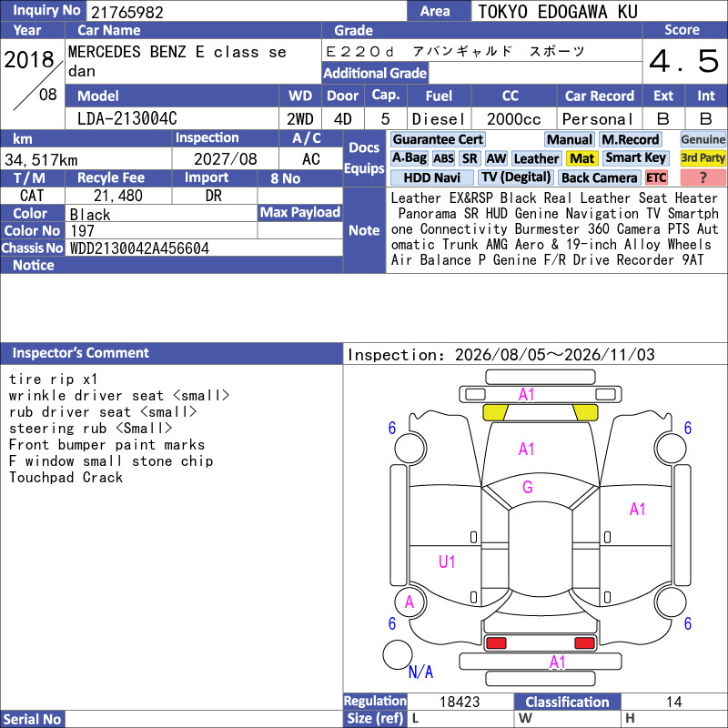728x728 pixels.
Task: Click inquiry number 21765982
Action: [127, 12]
